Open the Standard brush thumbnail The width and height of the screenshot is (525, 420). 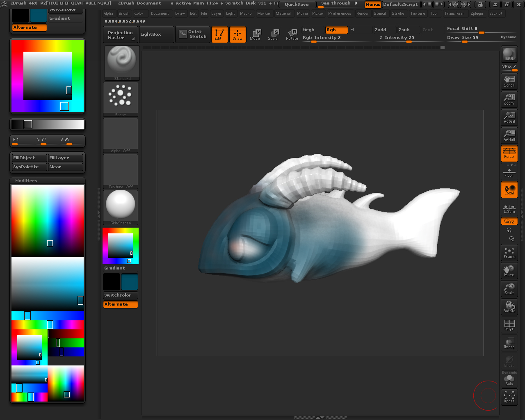pos(122,63)
